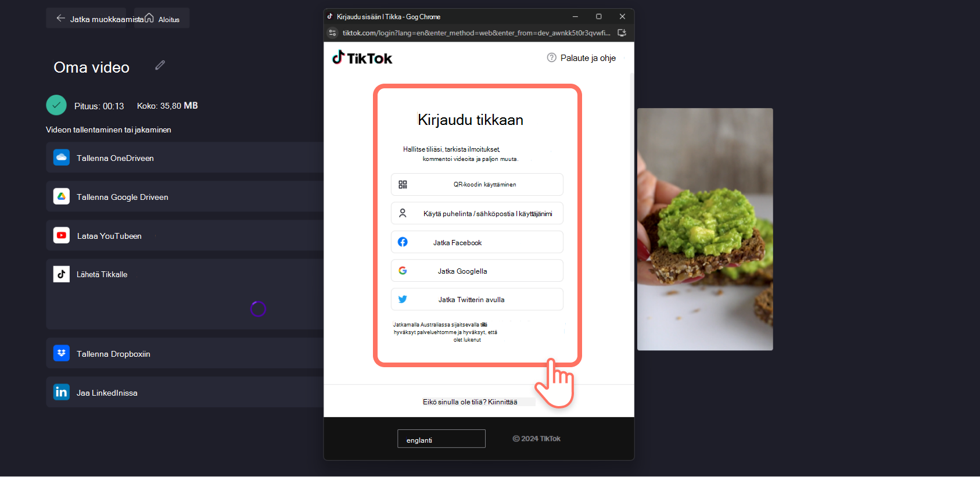The height and width of the screenshot is (477, 980).
Task: Choose Lataa YouTubeen
Action: click(185, 235)
